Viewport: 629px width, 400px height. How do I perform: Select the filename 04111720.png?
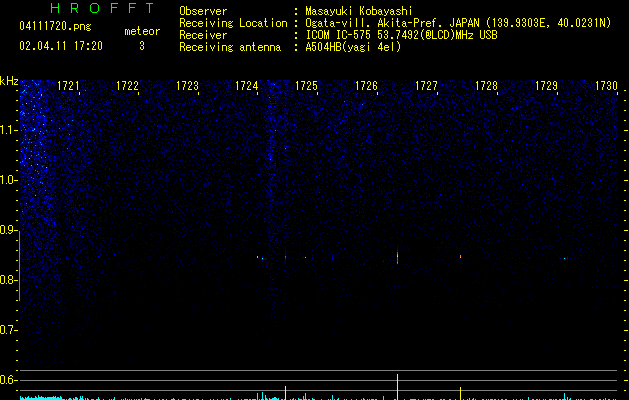pos(55,26)
